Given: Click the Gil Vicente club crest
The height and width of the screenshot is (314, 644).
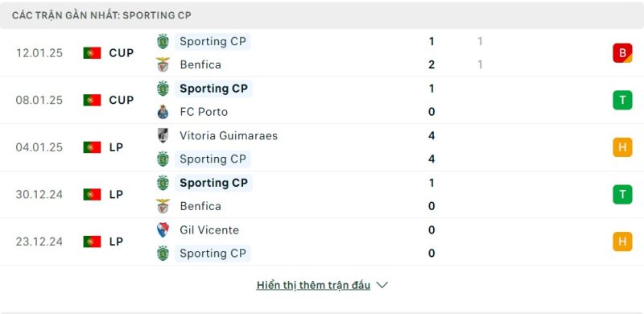Looking at the screenshot, I should pos(163,229).
